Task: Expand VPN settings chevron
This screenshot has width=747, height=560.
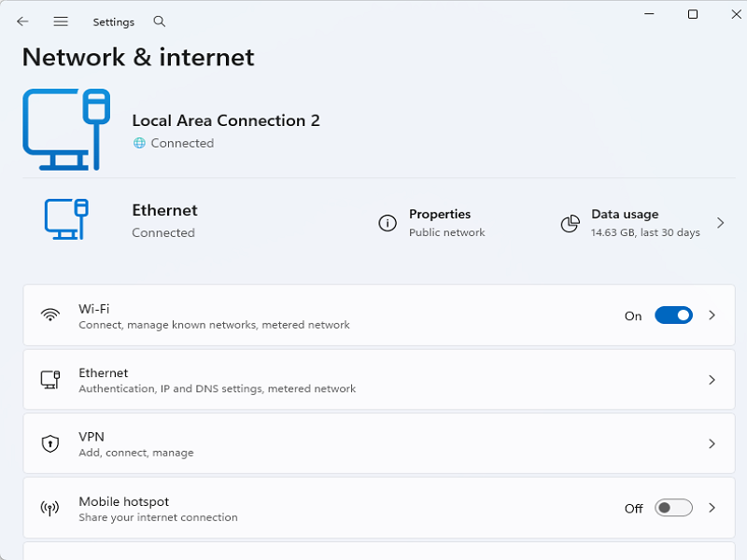Action: coord(712,443)
